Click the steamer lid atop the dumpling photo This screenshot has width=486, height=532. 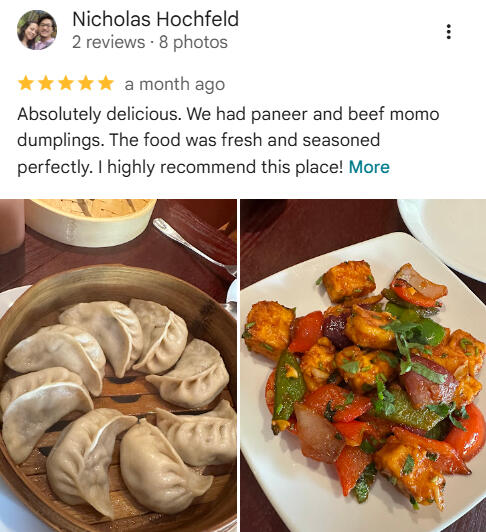tap(90, 221)
